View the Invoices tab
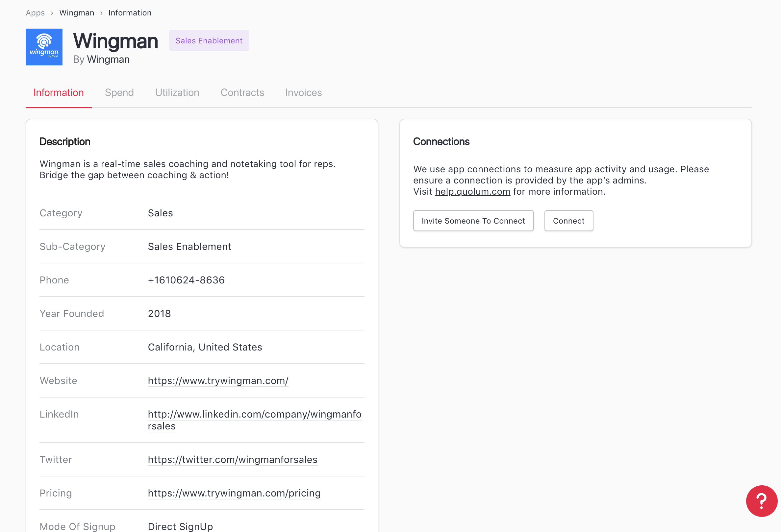781x532 pixels. (x=303, y=92)
